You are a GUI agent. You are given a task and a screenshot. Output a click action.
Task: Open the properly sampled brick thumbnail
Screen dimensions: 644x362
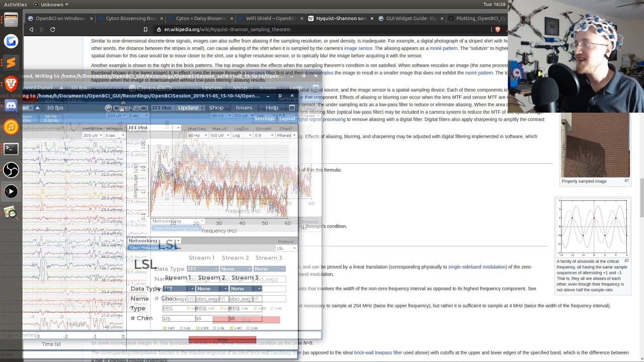595,145
